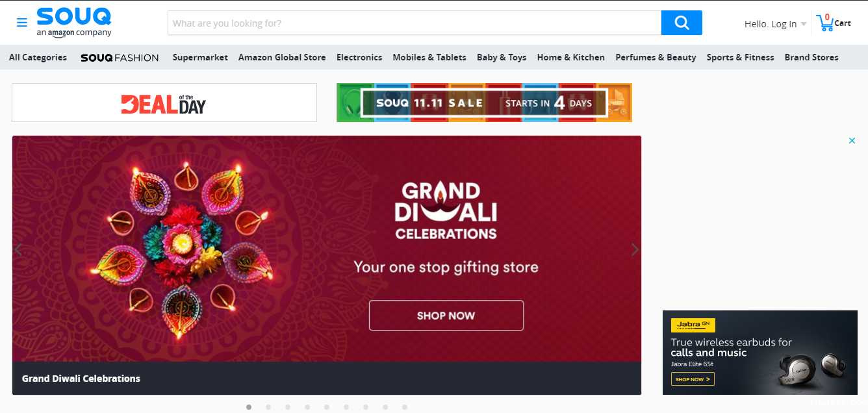
Task: Show previous carousel slide arrow
Action: [18, 250]
